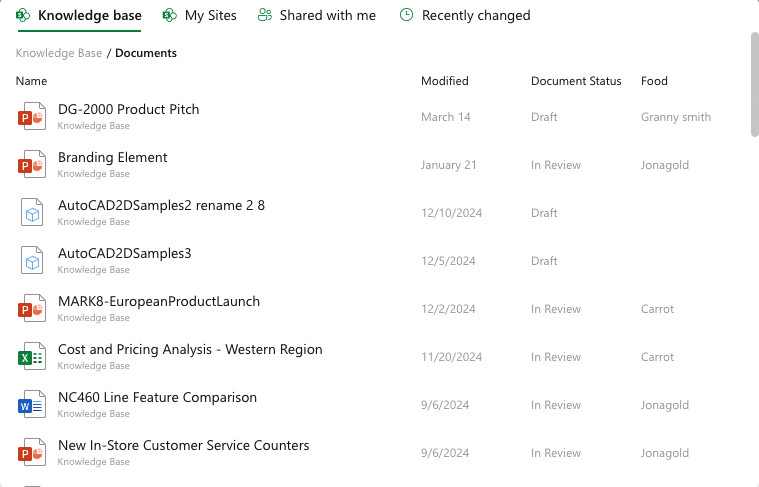Click Excel icon for Cost and Pricing Analysis
The height and width of the screenshot is (487, 759).
(x=32, y=357)
